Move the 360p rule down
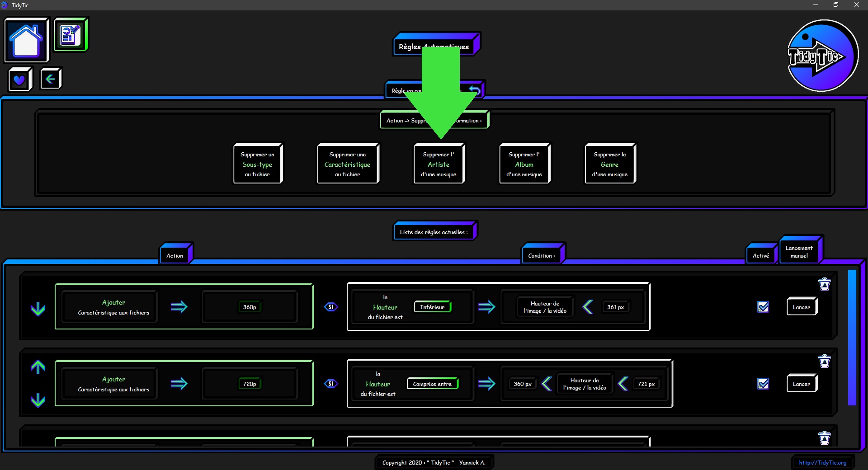Image resolution: width=868 pixels, height=470 pixels. 38,309
